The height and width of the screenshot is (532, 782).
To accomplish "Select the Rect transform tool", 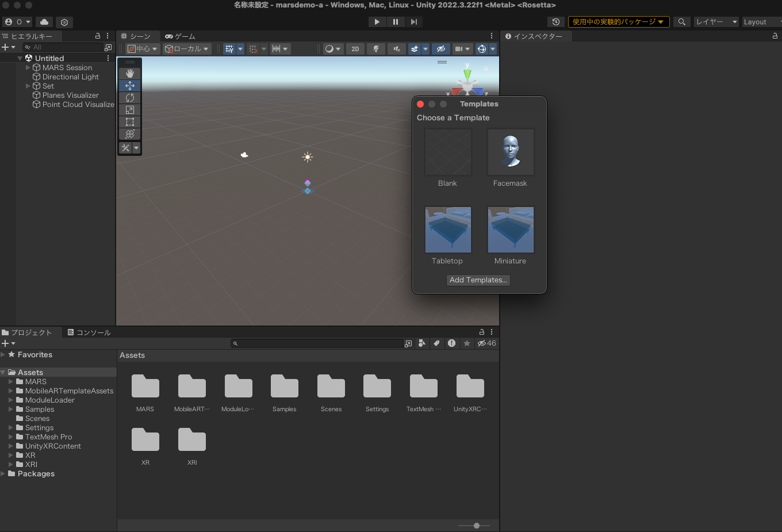I will click(130, 122).
